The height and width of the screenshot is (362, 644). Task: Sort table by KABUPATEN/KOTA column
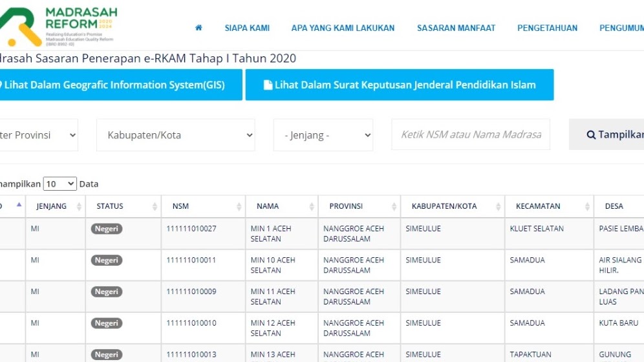[x=453, y=206]
